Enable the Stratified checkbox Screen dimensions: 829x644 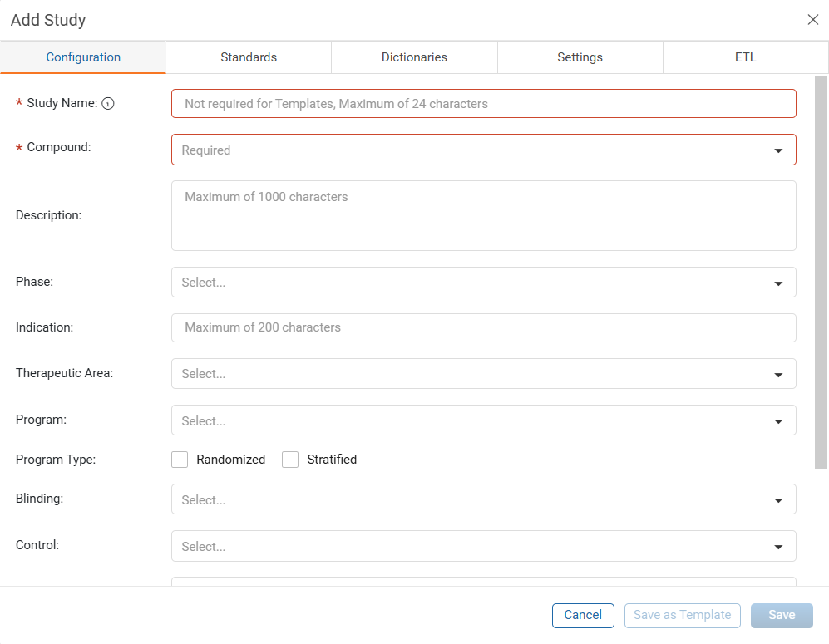290,460
